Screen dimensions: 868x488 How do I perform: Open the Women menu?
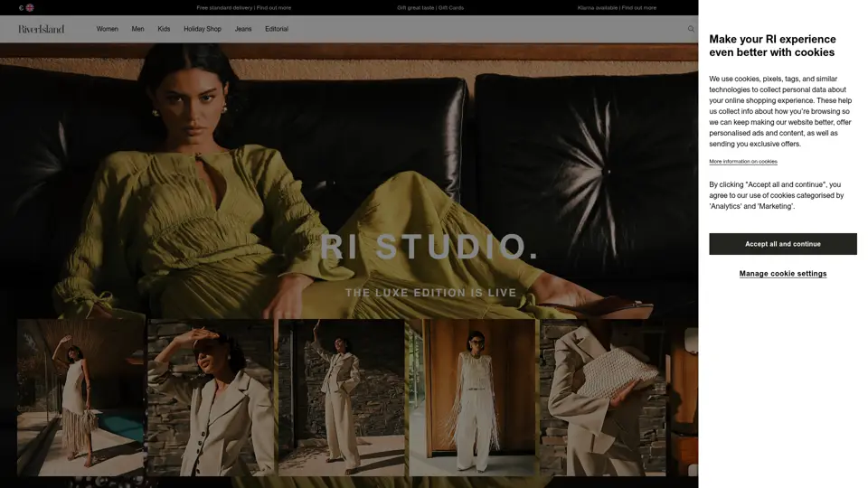(108, 29)
